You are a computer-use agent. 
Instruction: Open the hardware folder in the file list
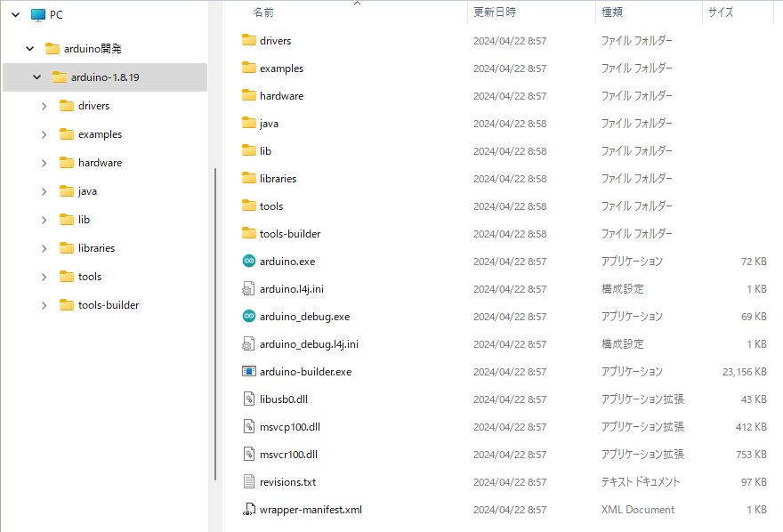pyautogui.click(x=280, y=95)
